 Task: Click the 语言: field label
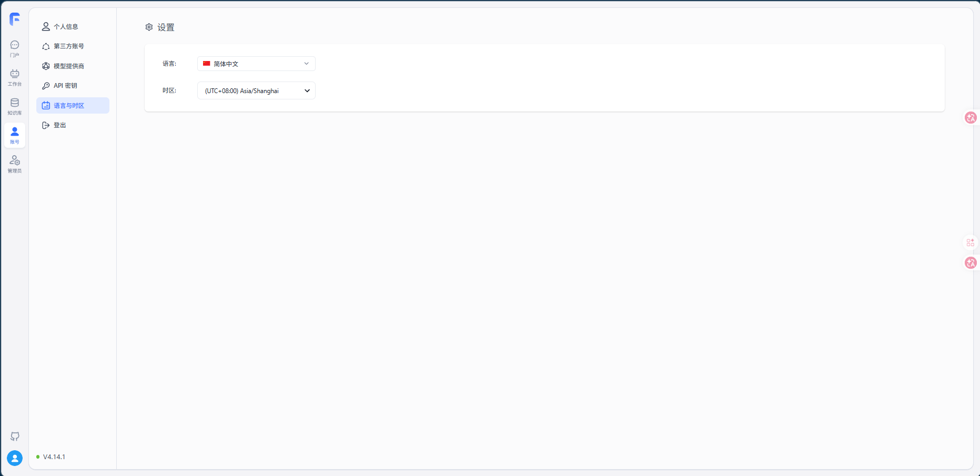click(x=169, y=64)
